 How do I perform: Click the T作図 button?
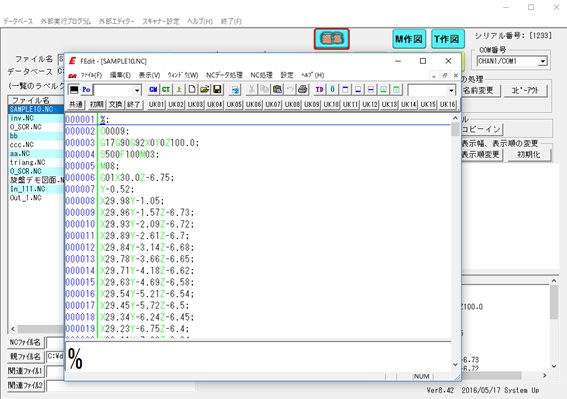click(447, 39)
